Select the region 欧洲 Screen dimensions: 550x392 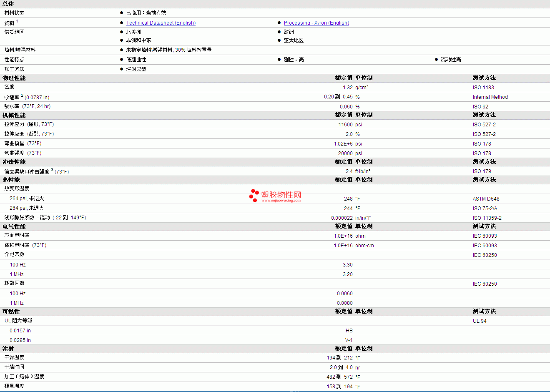(289, 32)
